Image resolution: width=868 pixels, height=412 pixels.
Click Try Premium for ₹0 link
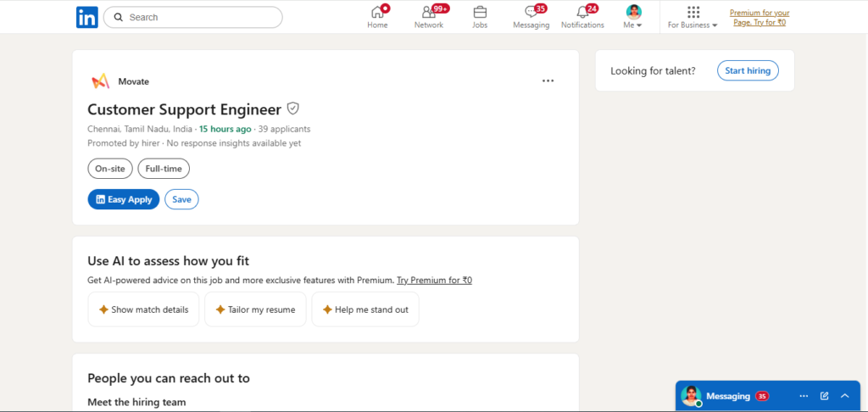pos(435,281)
